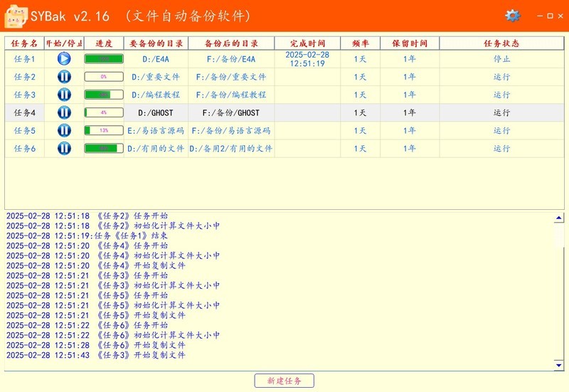
Task: Pause 任务4 using its pause button
Action: pyautogui.click(x=64, y=112)
